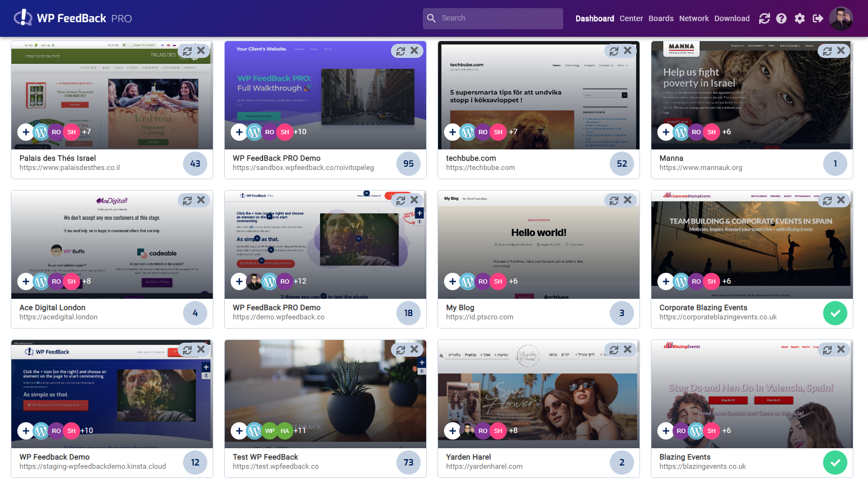Show the +8 more users on Yarden Harel
The height and width of the screenshot is (485, 868).
(513, 430)
